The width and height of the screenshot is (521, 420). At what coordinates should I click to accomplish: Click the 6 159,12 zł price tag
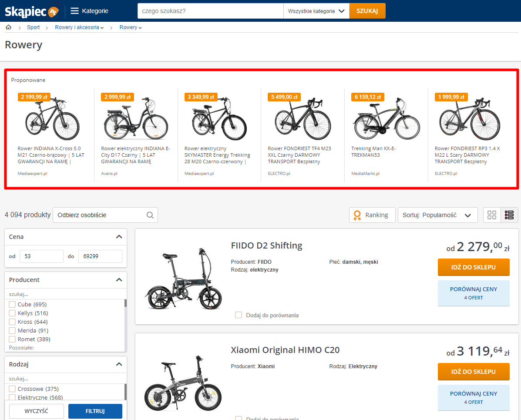click(x=367, y=97)
